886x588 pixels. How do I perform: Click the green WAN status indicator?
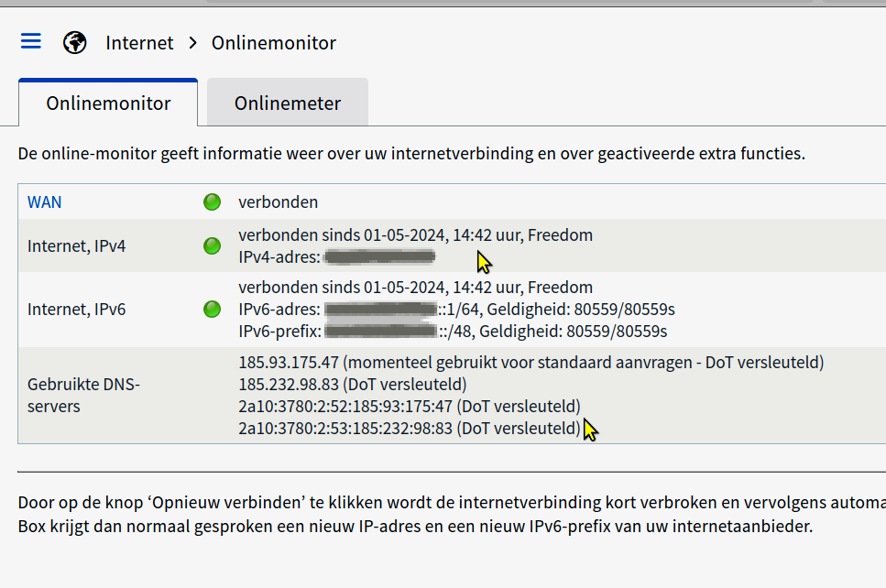click(x=212, y=202)
